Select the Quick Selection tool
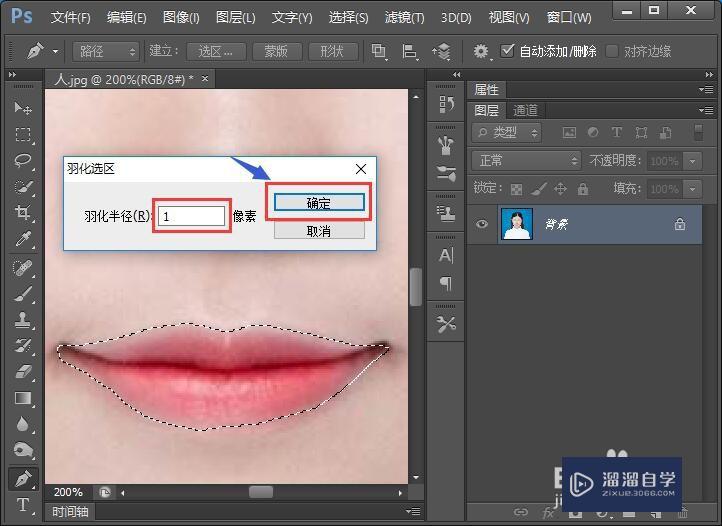The image size is (722, 526). pyautogui.click(x=23, y=187)
